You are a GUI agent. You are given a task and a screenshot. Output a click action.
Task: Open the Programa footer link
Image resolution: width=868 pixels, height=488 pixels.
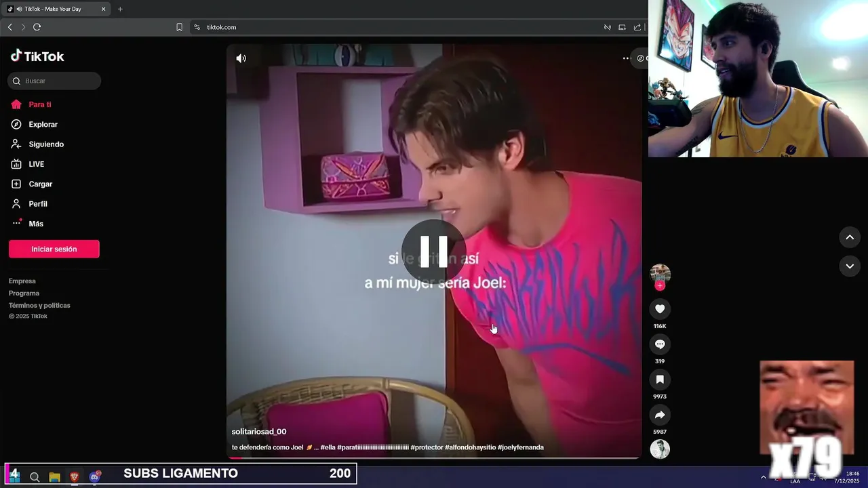coord(24,293)
